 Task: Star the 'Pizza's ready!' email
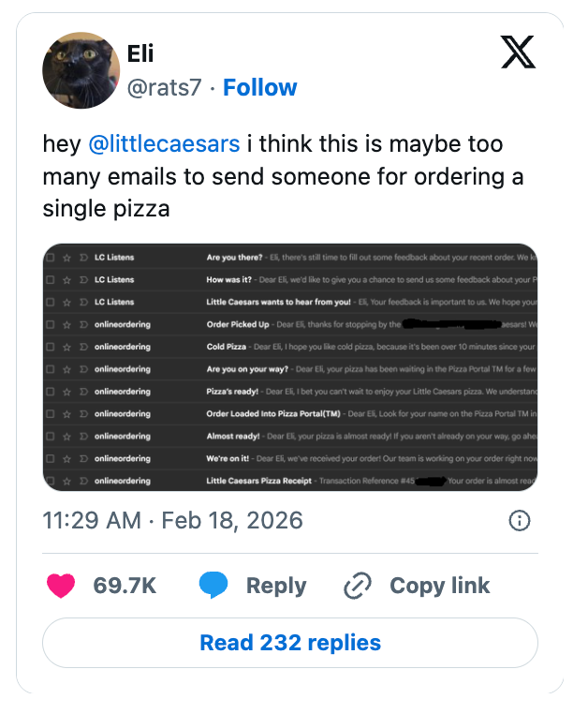click(x=68, y=392)
